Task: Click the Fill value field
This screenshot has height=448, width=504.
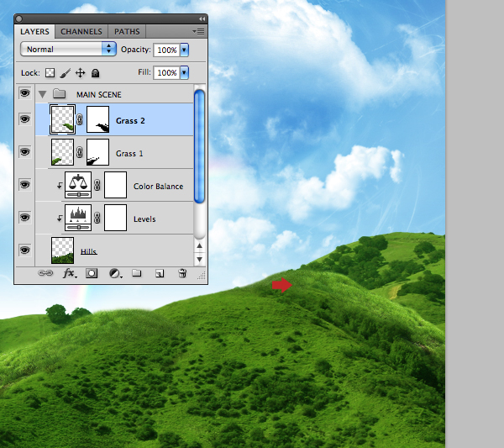Action: [167, 72]
